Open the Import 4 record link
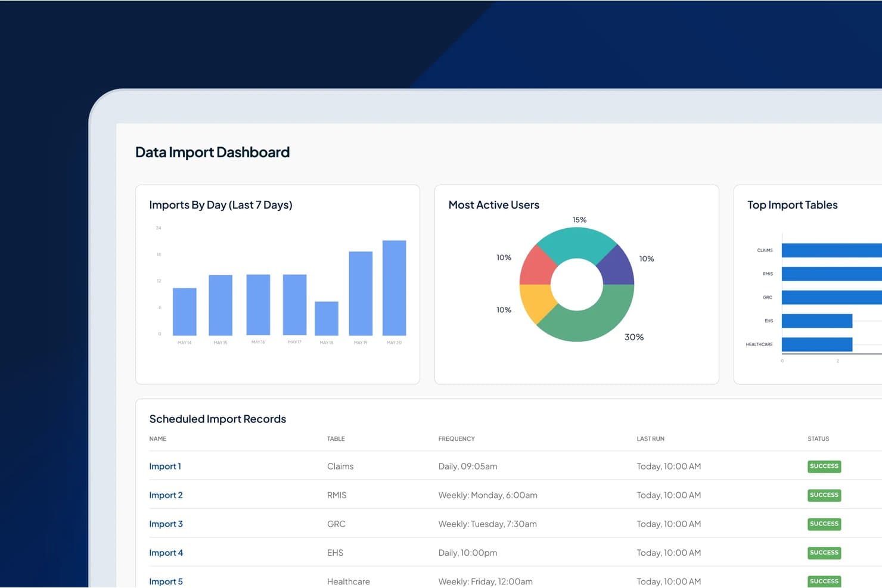The height and width of the screenshot is (588, 882). (166, 553)
